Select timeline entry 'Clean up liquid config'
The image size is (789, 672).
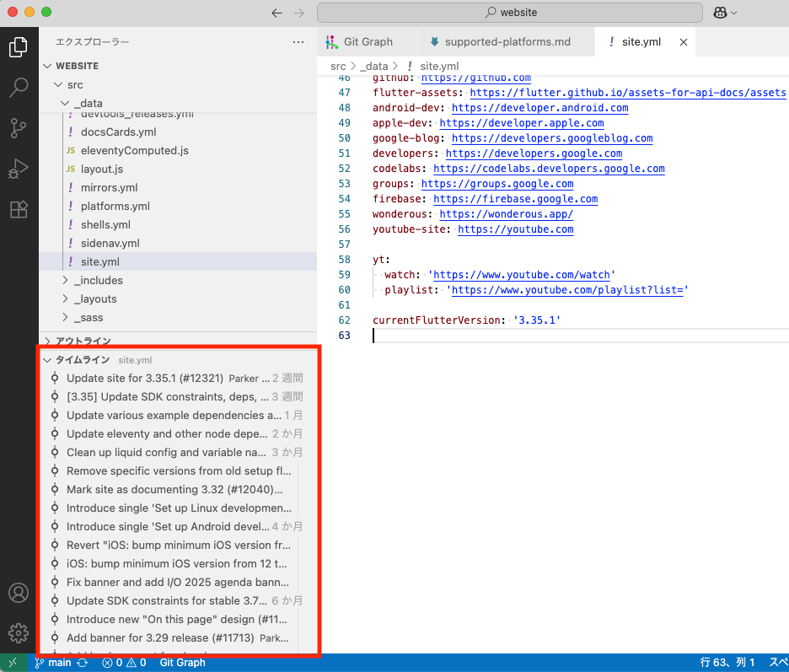(178, 453)
